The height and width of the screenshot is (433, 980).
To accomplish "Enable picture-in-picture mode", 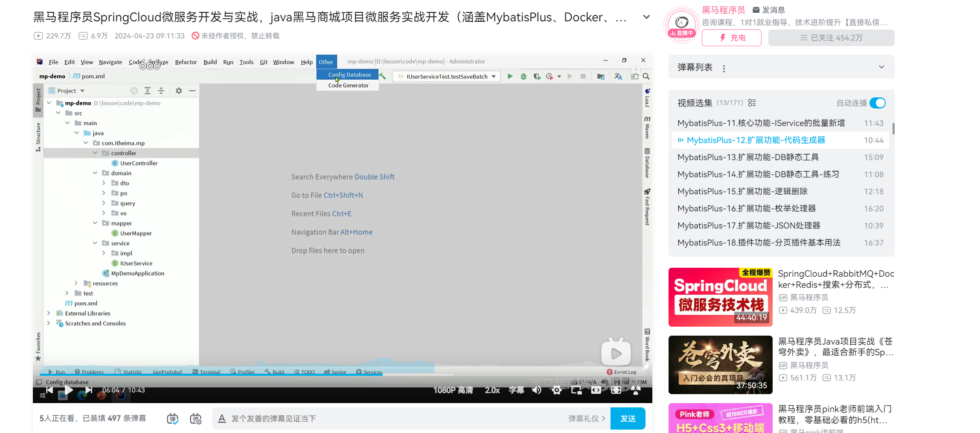I will click(x=576, y=390).
